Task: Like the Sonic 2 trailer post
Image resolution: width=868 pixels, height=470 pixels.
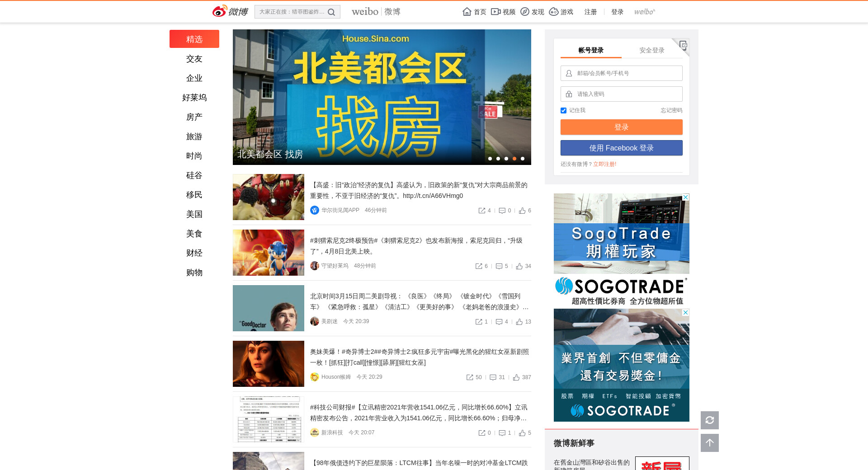Action: coord(519,266)
